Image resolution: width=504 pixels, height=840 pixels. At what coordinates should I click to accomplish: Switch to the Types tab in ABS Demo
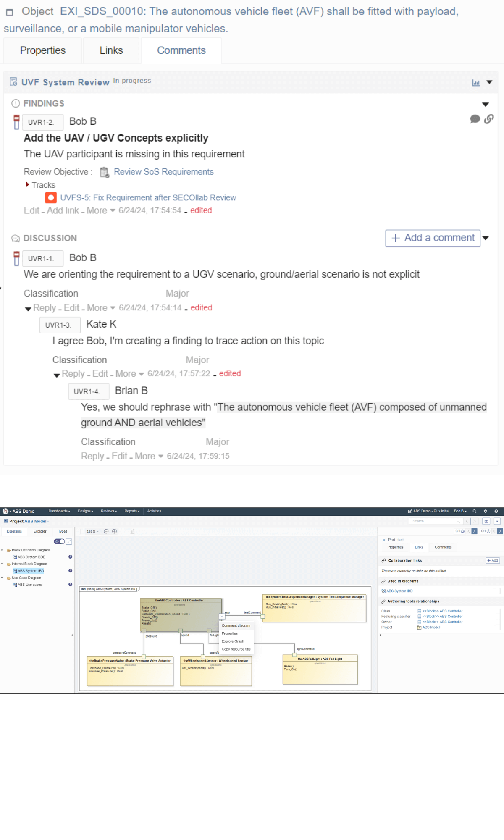(x=63, y=531)
